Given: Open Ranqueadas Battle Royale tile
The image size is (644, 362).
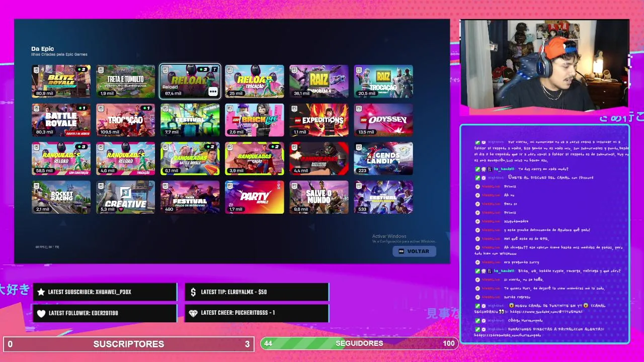Looking at the screenshot, I should click(x=190, y=158).
